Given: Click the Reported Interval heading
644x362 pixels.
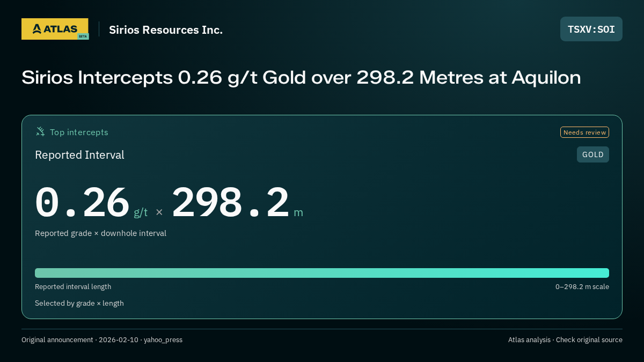Looking at the screenshot, I should point(79,155).
